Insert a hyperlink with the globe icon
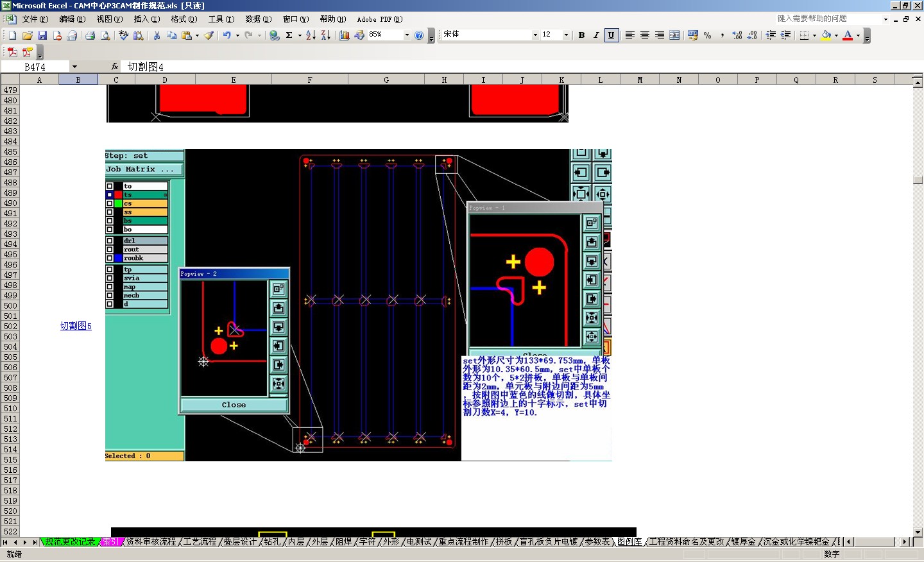The image size is (924, 562). (275, 35)
